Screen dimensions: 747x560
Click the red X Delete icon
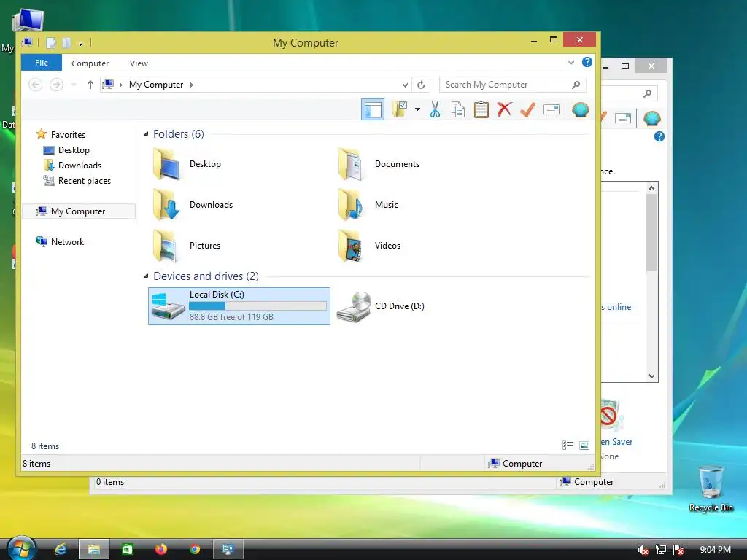click(x=505, y=109)
